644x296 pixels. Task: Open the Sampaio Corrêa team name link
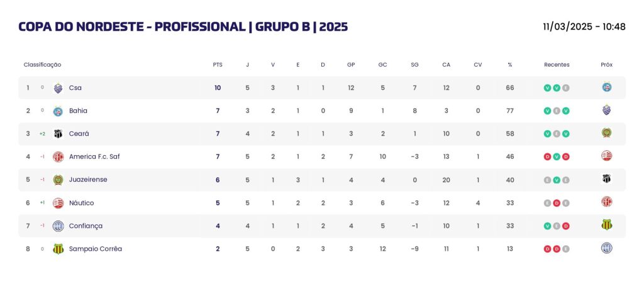(x=96, y=249)
